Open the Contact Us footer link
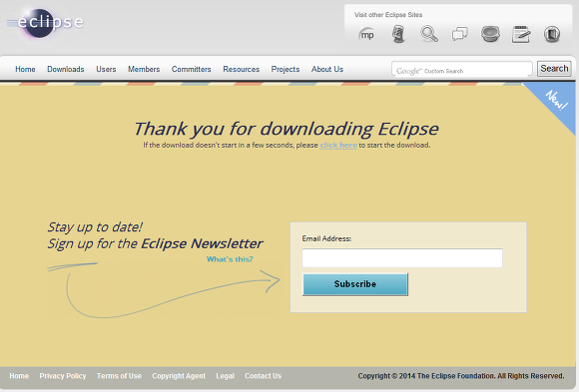579x392 pixels. tap(263, 376)
